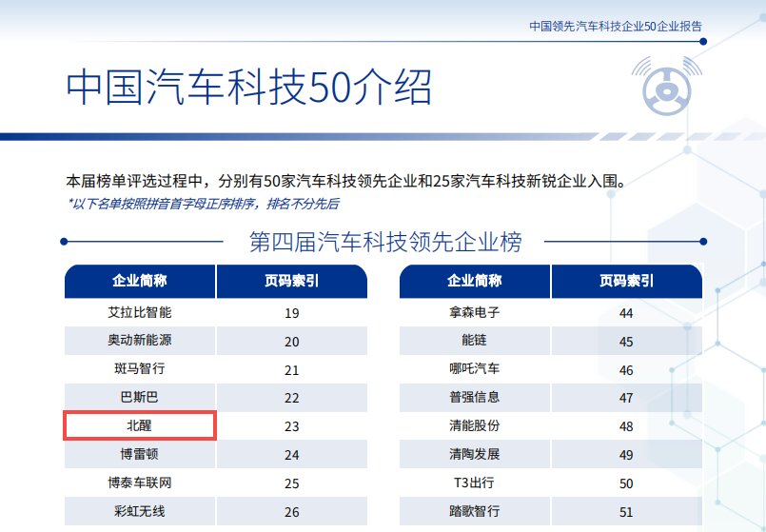
Task: Click the 能链 company entry
Action: (x=474, y=341)
